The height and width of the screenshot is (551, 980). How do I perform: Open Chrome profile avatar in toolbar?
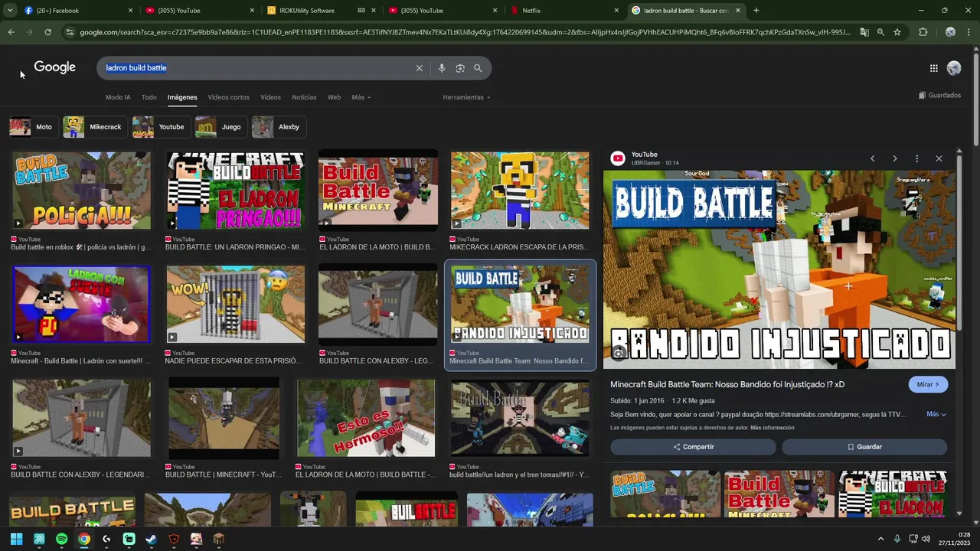950,32
